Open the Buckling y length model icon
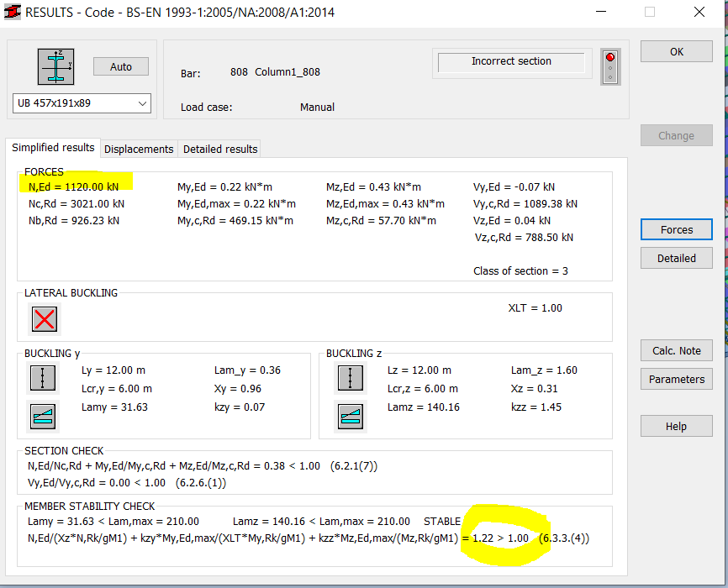The width and height of the screenshot is (728, 588). tap(42, 378)
